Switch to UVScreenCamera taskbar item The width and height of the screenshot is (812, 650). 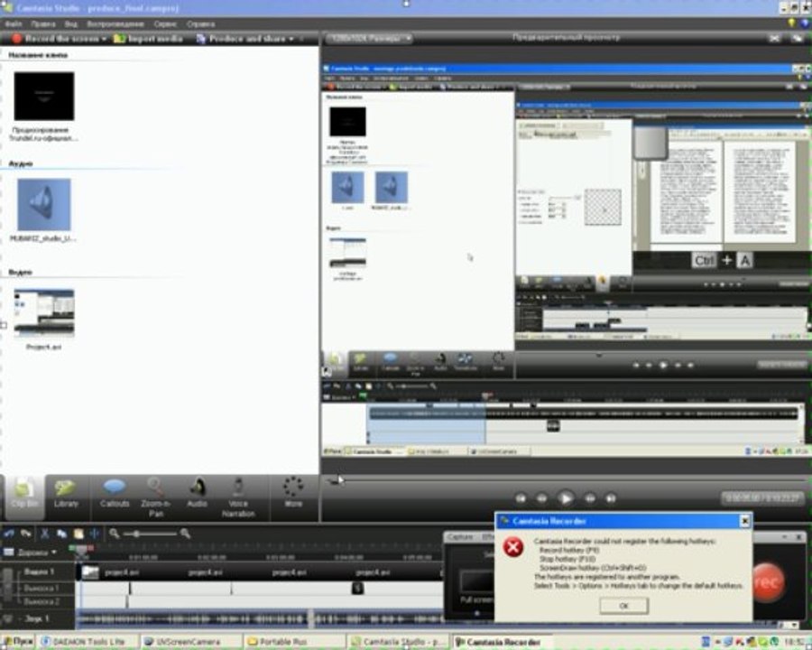click(x=191, y=642)
